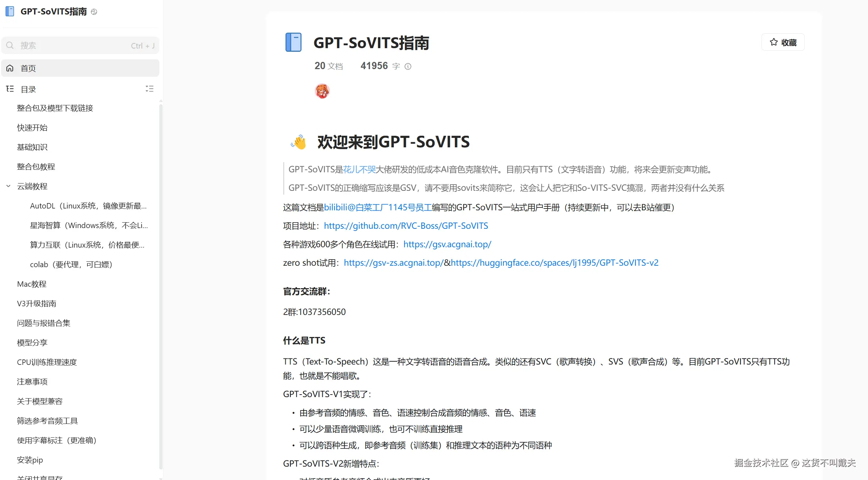This screenshot has height=480, width=868.
Task: Click the public status icon next to title
Action: pos(94,12)
